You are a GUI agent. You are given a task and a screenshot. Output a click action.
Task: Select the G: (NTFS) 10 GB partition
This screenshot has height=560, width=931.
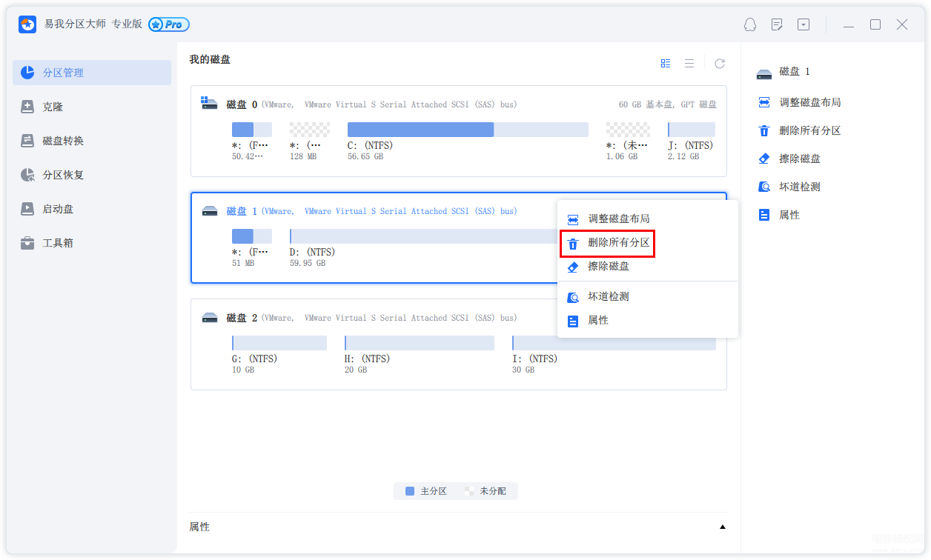pos(279,343)
